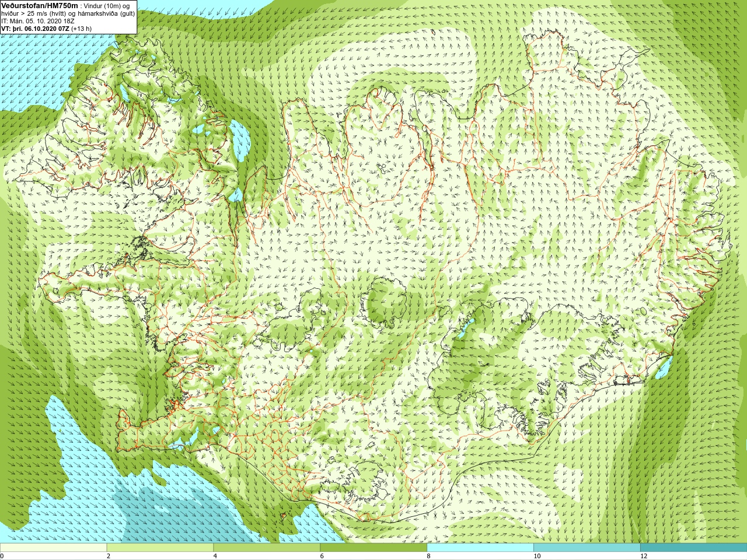Click the '2' scale label
The width and height of the screenshot is (747, 560).
tap(109, 556)
